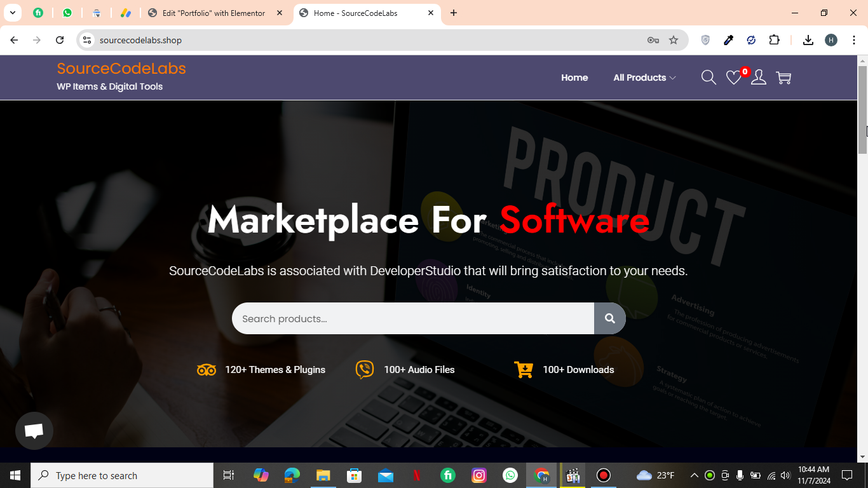Image resolution: width=868 pixels, height=488 pixels.
Task: Close the Home - SourceCodeLabs tab
Action: [x=431, y=13]
